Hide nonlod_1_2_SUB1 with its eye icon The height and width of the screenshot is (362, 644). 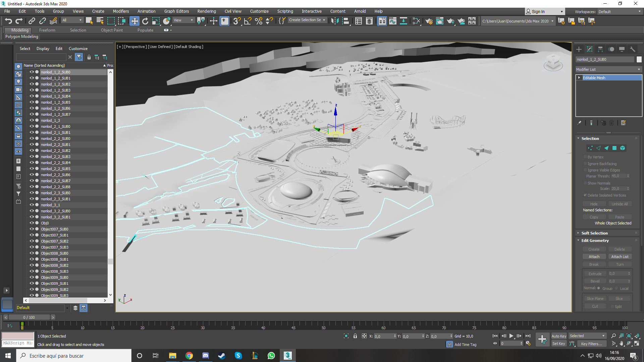(32, 78)
